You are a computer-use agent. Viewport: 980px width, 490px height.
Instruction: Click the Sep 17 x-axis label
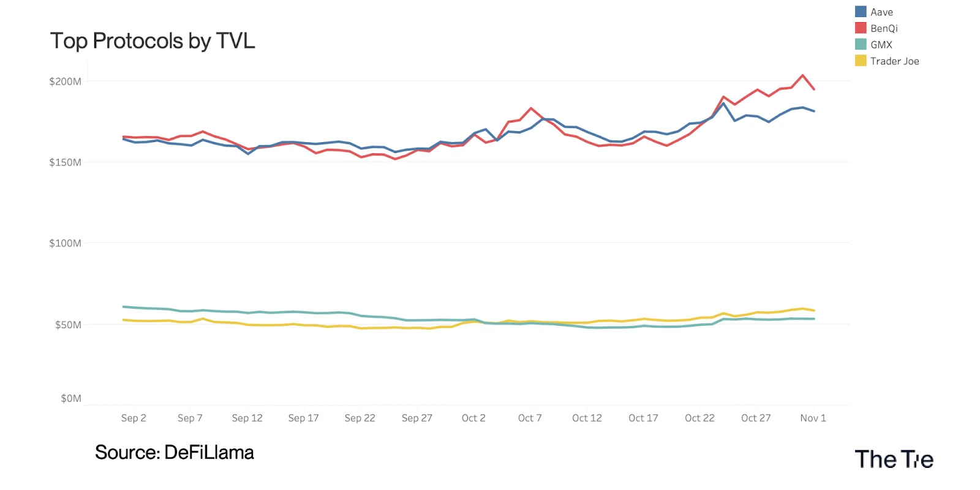[x=303, y=418]
